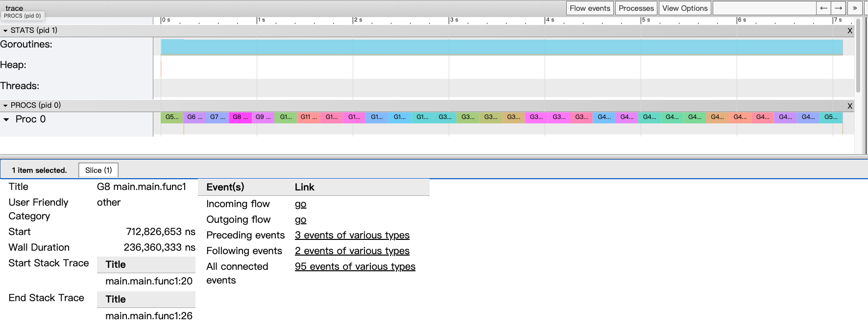
Task: Open the 95 events of various types link
Action: [x=355, y=267]
